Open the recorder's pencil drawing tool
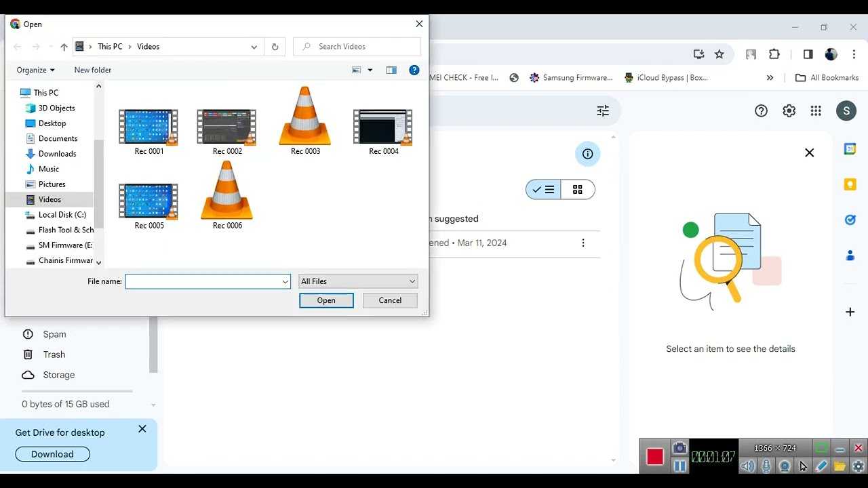 pos(821,466)
